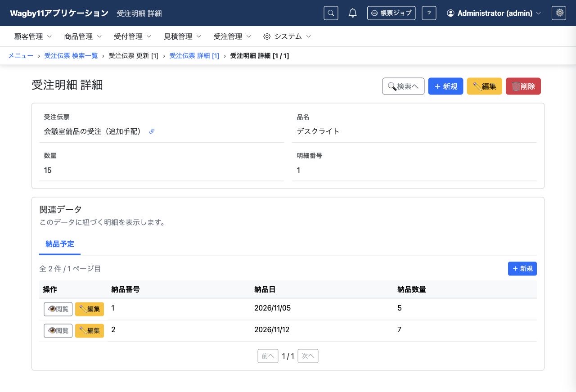Edit delivery row 2026/11/05 with 編集
The width and height of the screenshot is (576, 392).
[x=90, y=309]
